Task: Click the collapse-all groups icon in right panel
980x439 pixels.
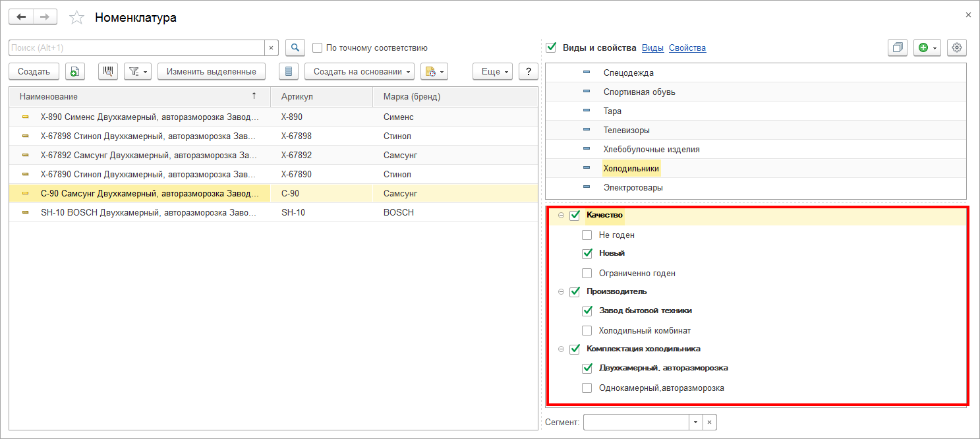Action: click(x=897, y=47)
